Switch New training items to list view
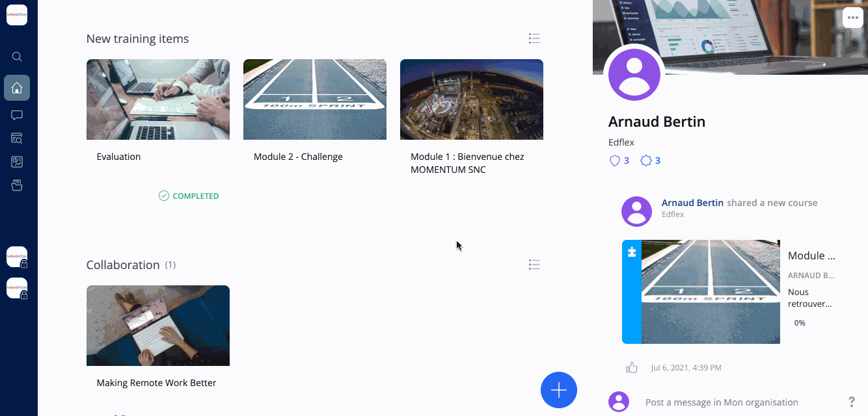Screen dimensions: 868x416 pyautogui.click(x=534, y=38)
